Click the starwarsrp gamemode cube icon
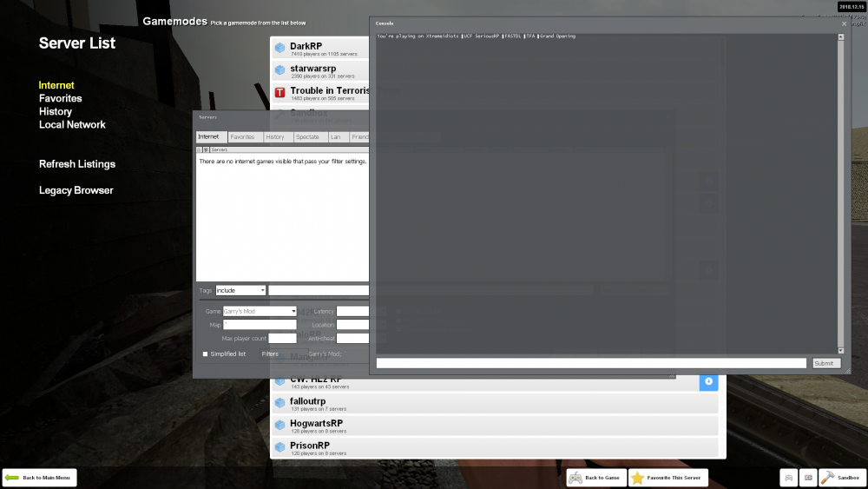The height and width of the screenshot is (489, 868). 280,69
